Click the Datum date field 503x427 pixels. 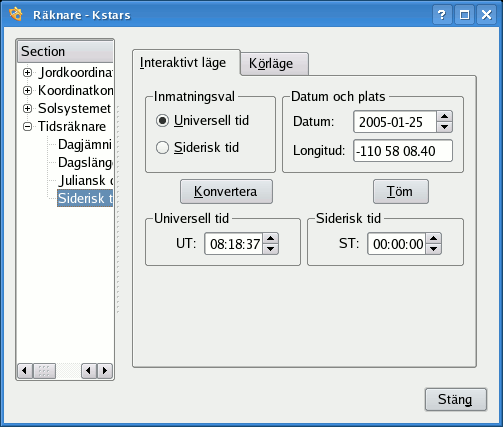click(395, 122)
